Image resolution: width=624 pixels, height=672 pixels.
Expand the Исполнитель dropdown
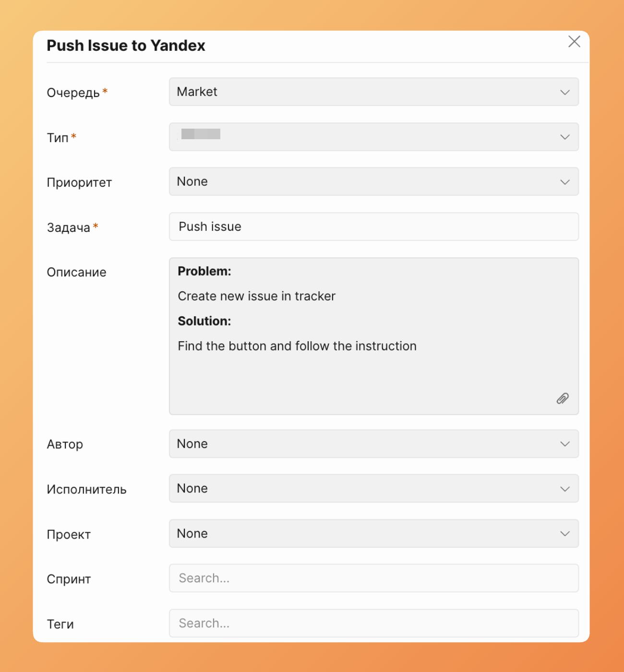[373, 489]
